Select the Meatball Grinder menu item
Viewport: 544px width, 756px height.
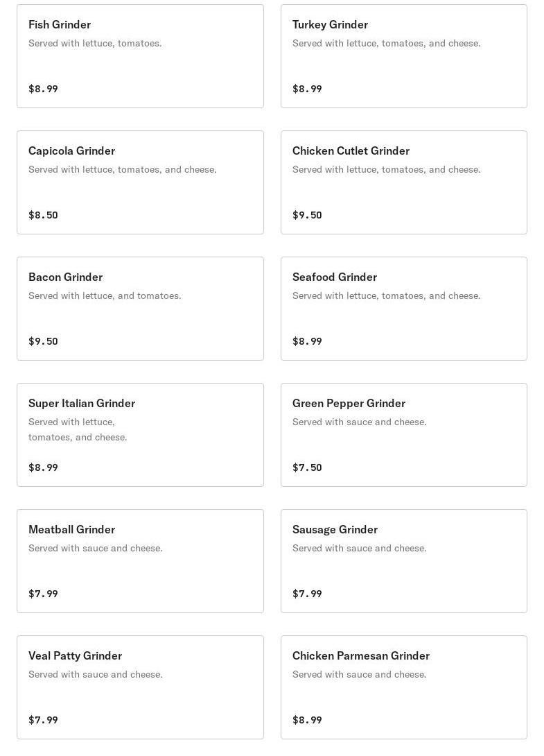[x=140, y=561]
